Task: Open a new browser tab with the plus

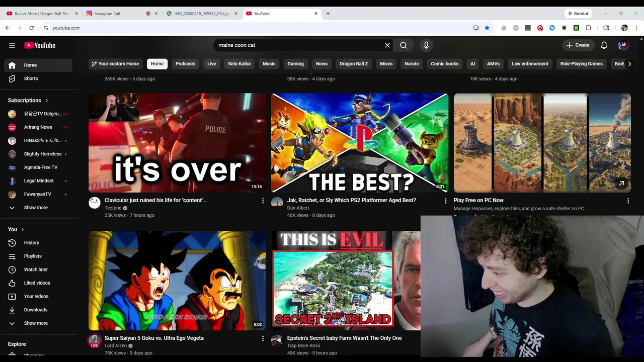Action: coord(328,14)
